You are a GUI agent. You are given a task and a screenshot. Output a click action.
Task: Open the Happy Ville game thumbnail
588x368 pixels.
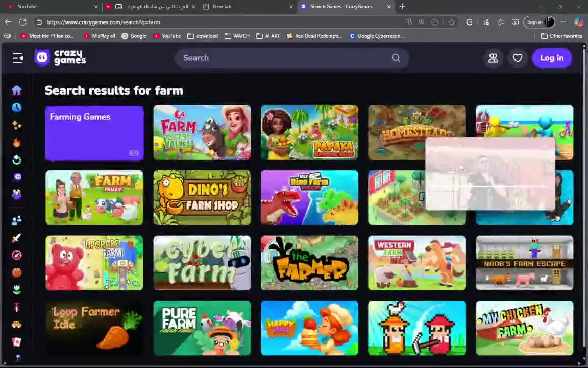tap(309, 328)
